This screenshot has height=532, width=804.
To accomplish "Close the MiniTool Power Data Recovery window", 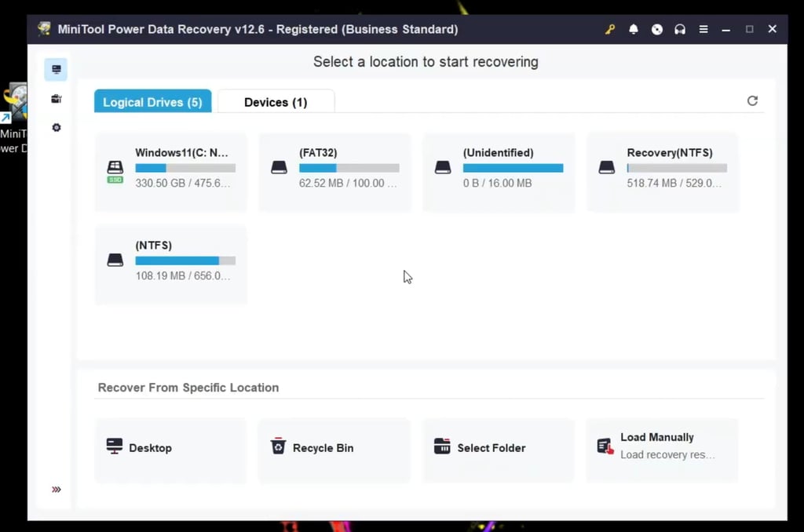I will [773, 29].
